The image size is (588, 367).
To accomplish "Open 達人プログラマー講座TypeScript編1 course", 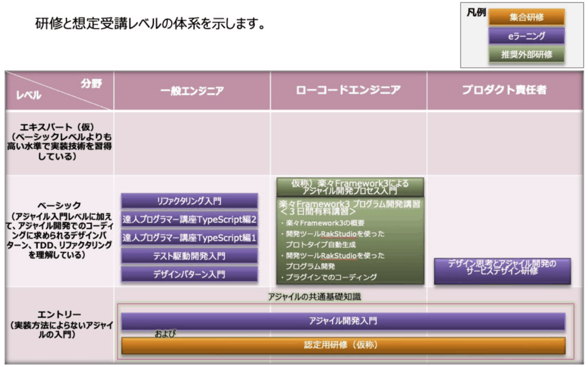I will tap(189, 238).
